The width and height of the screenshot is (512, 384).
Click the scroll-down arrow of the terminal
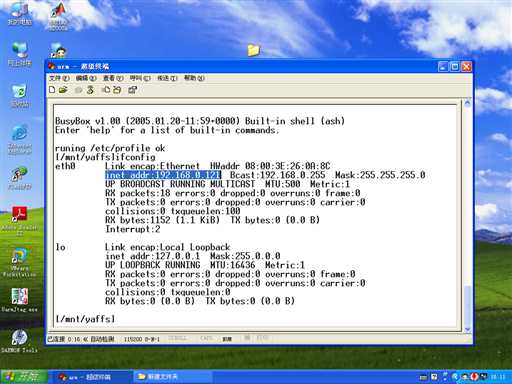467,329
